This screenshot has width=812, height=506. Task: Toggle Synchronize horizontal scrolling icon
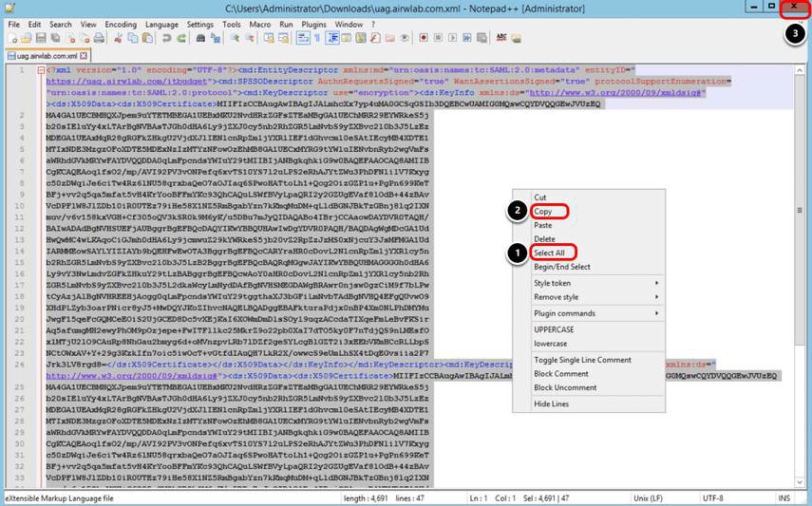(x=283, y=38)
